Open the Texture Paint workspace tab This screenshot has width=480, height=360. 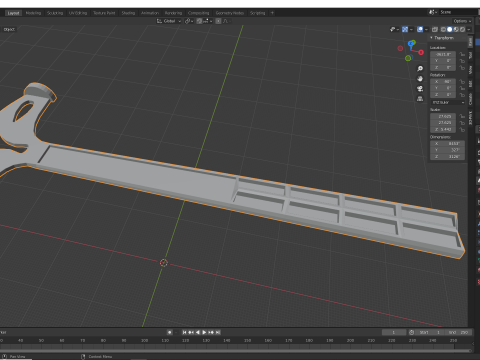tap(104, 13)
